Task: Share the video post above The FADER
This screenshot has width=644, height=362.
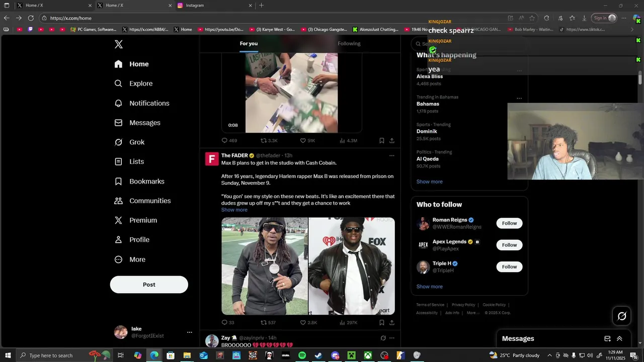Action: coord(392,141)
